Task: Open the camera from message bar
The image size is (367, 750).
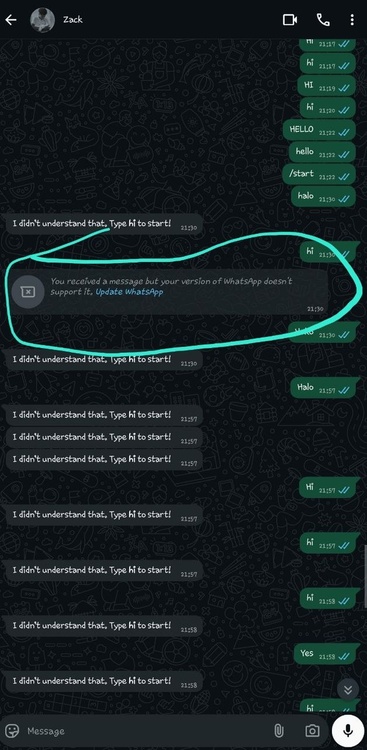Action: [x=312, y=730]
